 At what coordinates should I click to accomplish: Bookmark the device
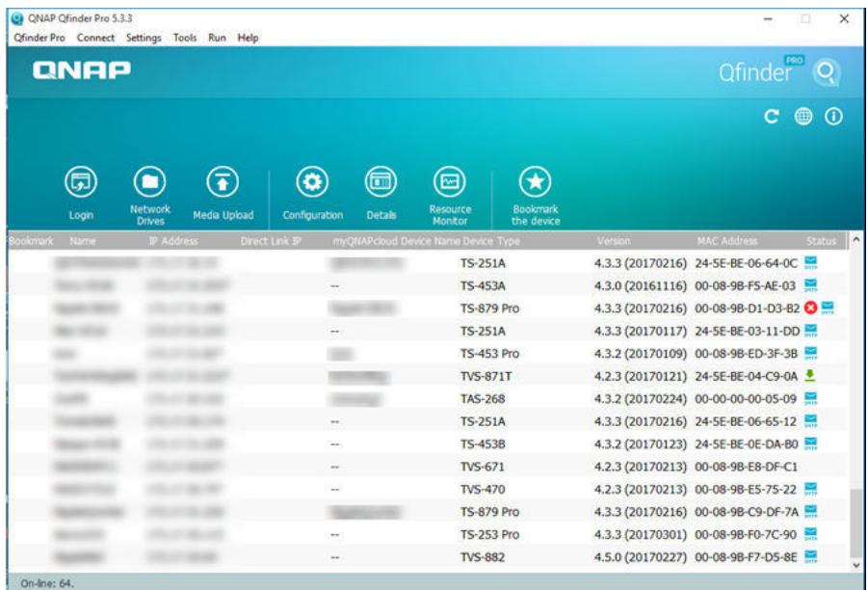pos(536,196)
